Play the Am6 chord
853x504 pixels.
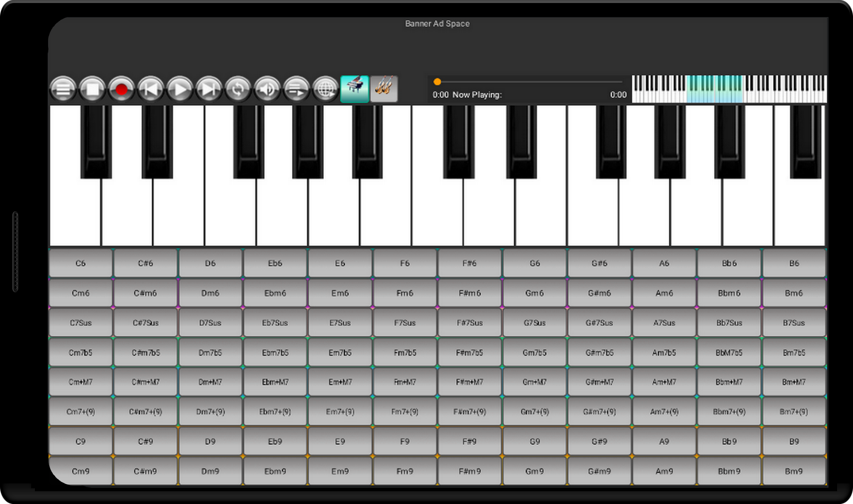click(664, 293)
